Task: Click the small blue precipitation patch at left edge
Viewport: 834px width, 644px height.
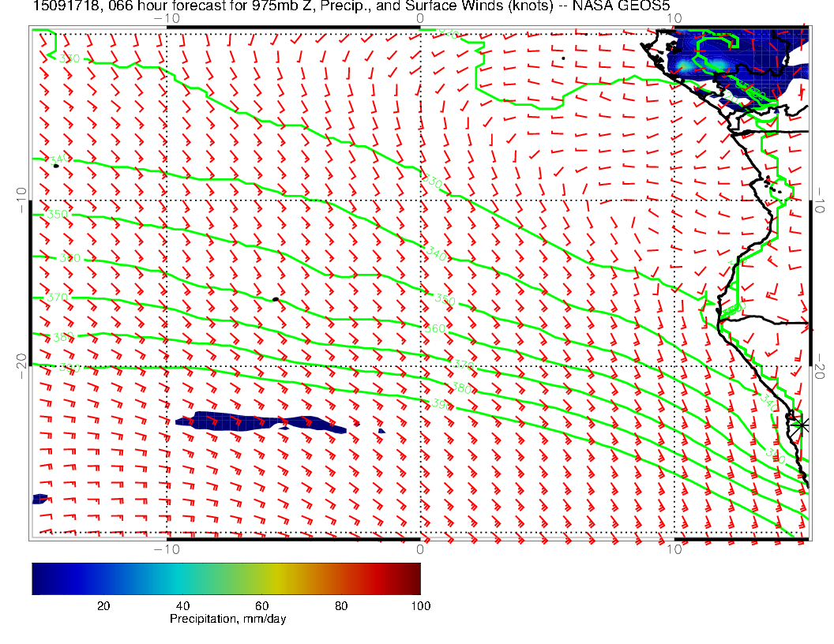Action: [40, 499]
